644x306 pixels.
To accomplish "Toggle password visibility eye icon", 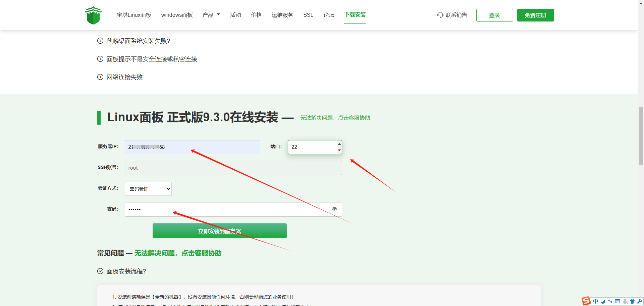I will coord(334,209).
